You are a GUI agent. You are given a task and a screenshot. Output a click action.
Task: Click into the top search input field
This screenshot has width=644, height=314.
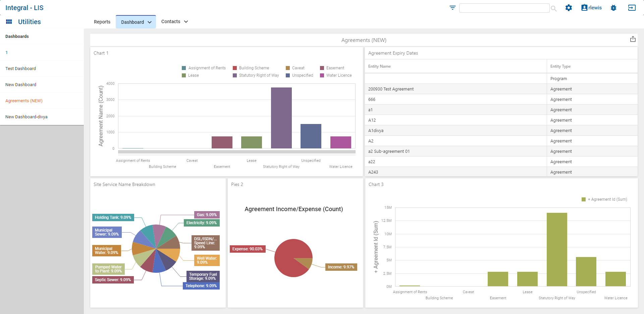(504, 8)
